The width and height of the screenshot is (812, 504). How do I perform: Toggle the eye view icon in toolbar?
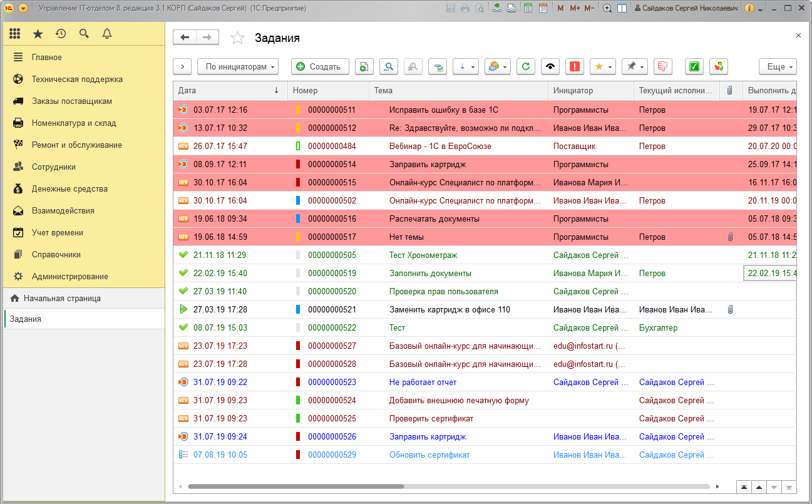(551, 66)
